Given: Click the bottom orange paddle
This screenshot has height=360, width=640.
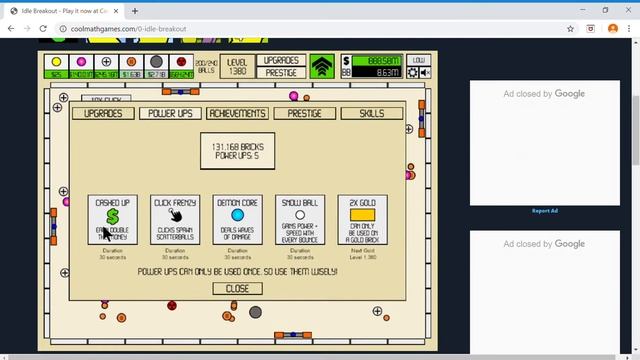Looking at the screenshot, I should (293, 335).
